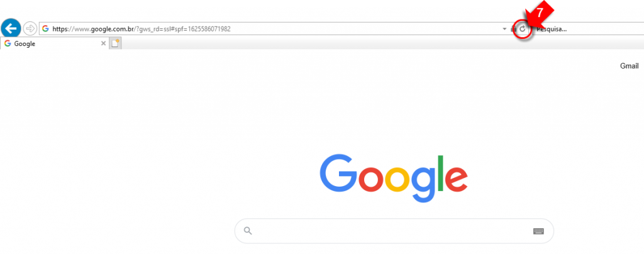Close the Google tab

103,43
